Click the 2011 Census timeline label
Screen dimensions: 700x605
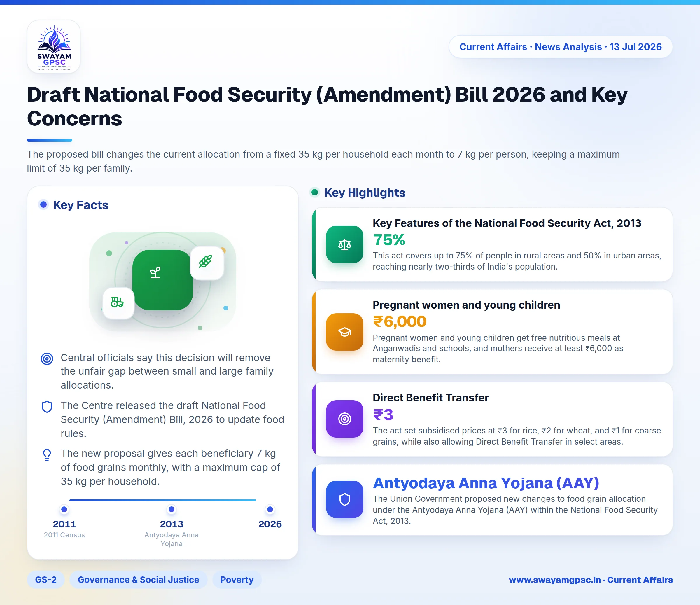point(64,535)
